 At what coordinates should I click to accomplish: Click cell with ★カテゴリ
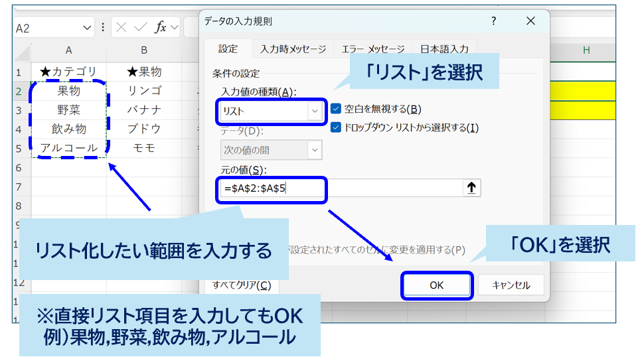68,72
